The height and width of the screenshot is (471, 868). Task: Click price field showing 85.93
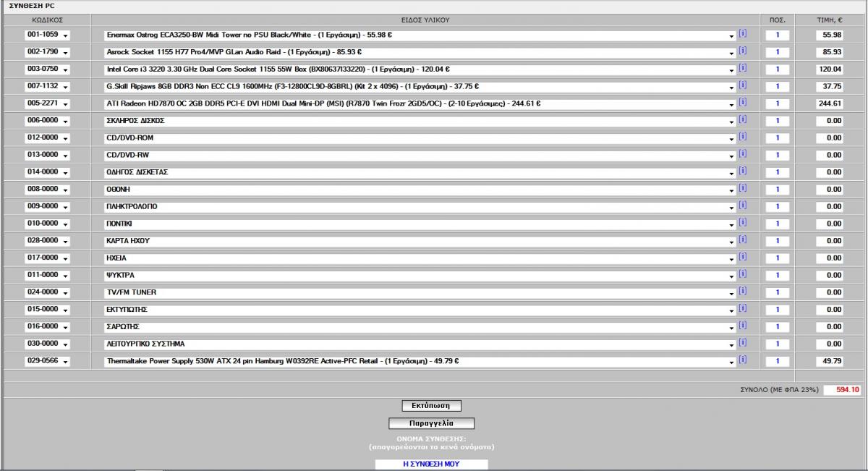829,52
